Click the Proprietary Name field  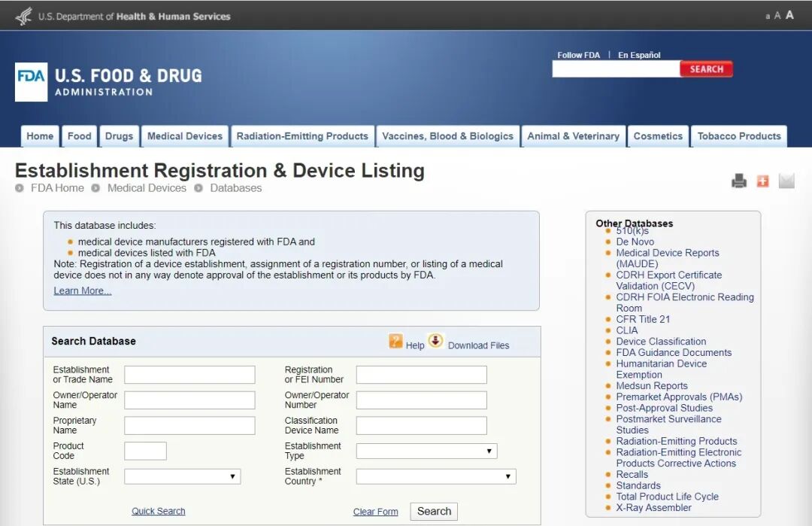coord(189,425)
